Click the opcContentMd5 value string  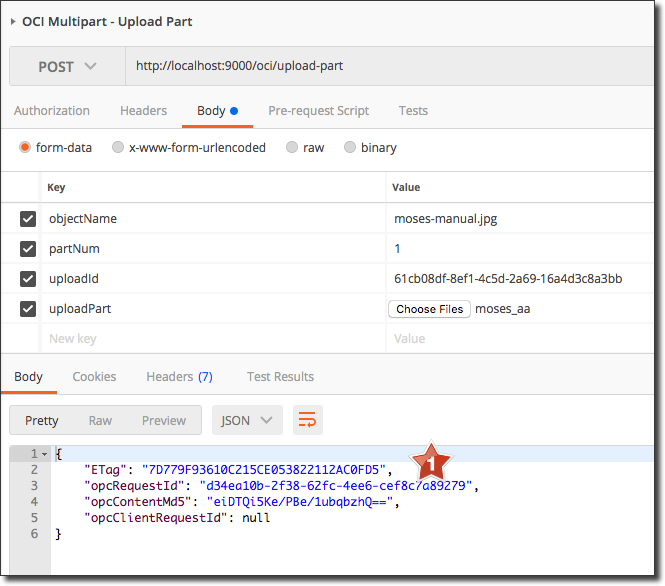tap(300, 502)
